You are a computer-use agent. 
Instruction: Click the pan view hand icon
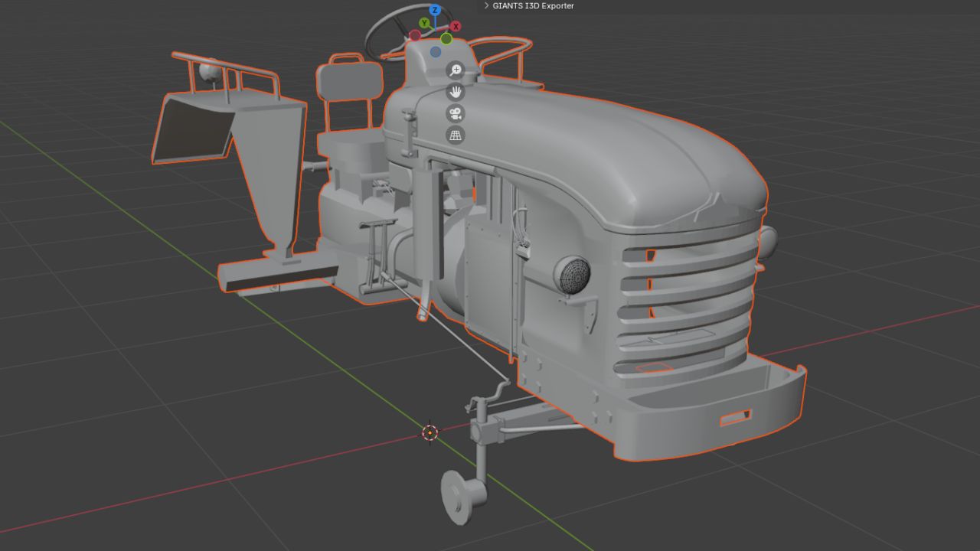point(456,92)
